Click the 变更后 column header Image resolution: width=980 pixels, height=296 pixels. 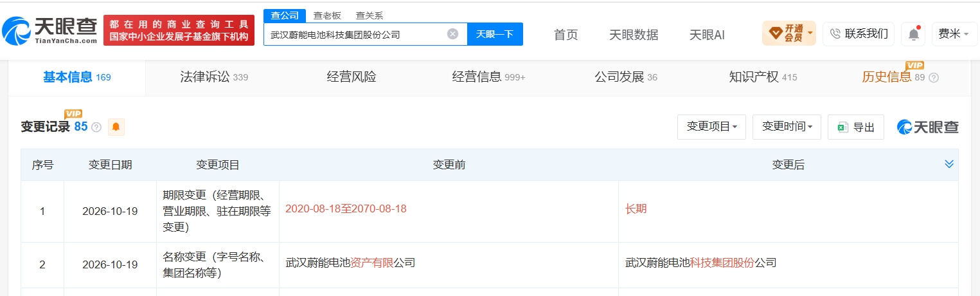click(788, 165)
